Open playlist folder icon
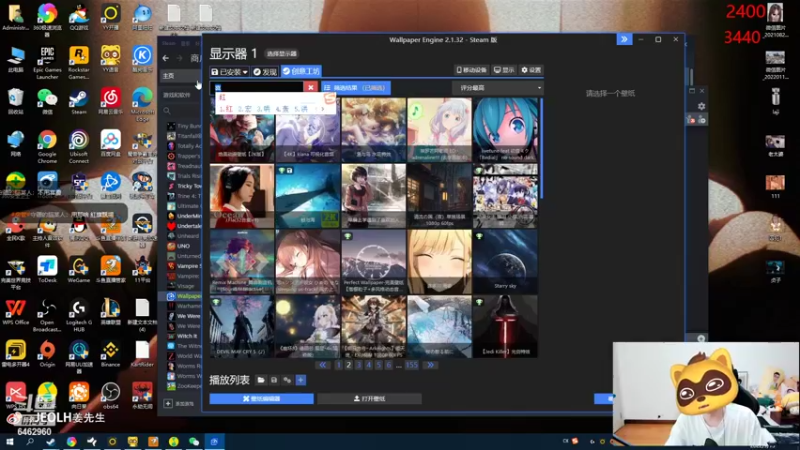800x450 pixels. (x=261, y=380)
